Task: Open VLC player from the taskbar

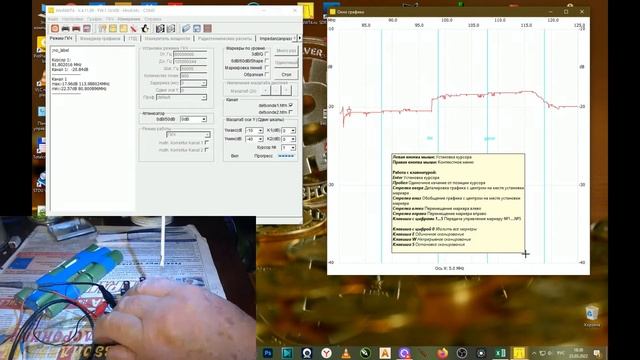Action: coord(346,353)
